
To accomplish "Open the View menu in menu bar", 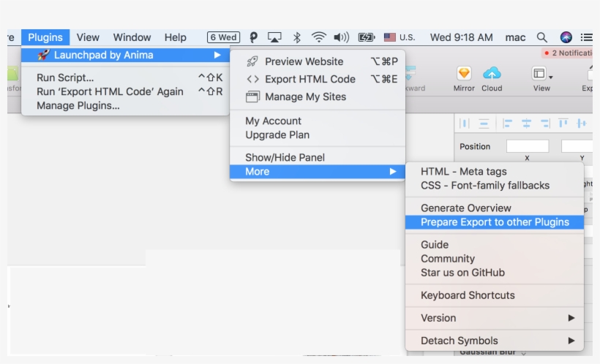I will [x=88, y=37].
